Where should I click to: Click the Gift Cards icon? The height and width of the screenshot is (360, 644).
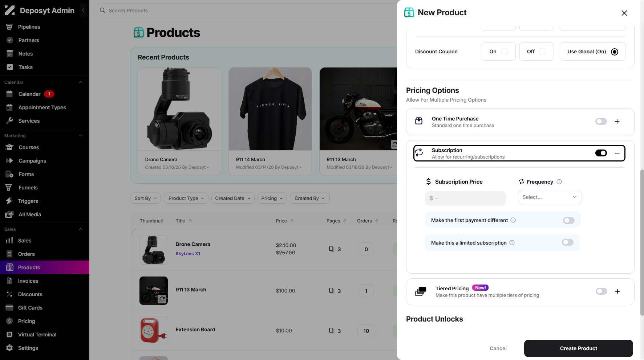point(9,308)
